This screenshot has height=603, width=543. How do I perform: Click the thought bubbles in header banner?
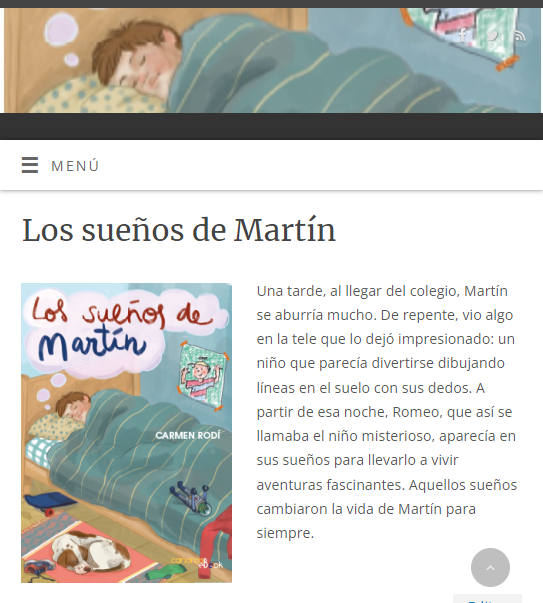(63, 38)
